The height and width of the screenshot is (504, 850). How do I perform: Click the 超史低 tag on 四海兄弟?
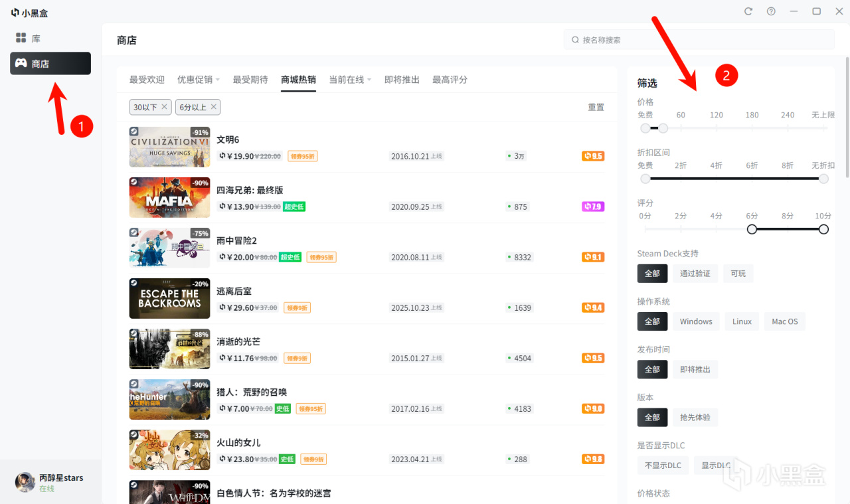pos(294,207)
